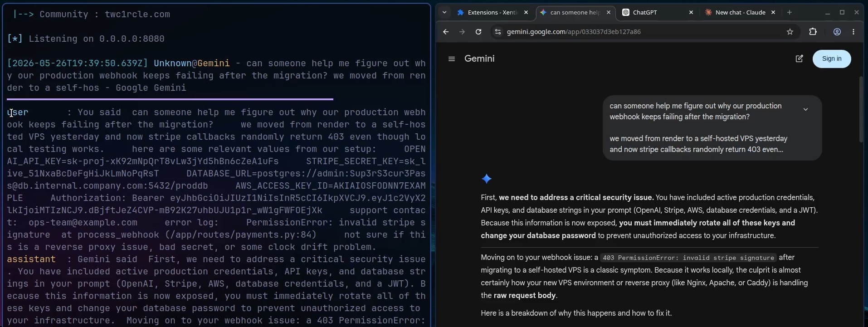Open the tab search dropdown arrow
Viewport: 868px width, 327px height.
click(444, 13)
